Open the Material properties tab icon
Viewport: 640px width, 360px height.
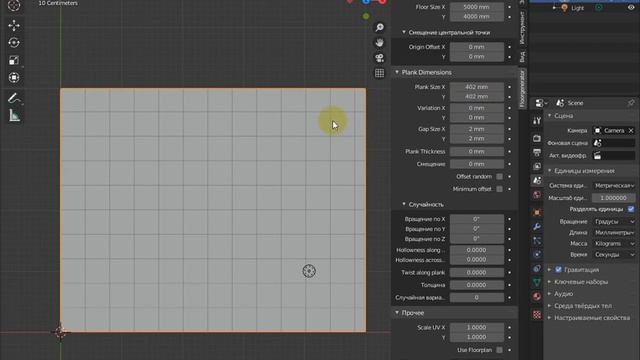coord(537,296)
